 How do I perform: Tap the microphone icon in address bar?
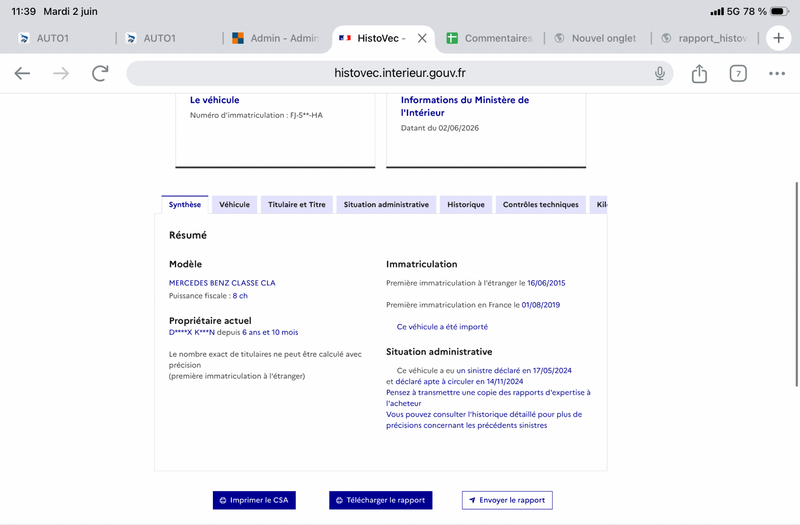point(660,73)
